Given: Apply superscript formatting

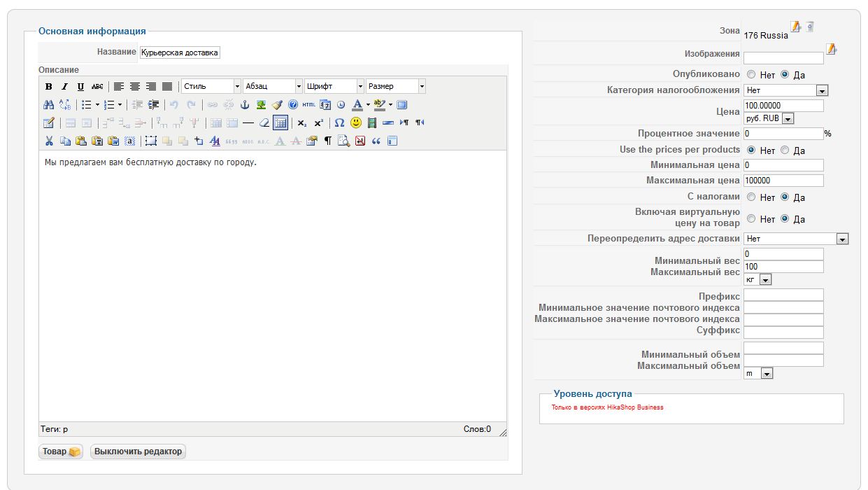Looking at the screenshot, I should (x=318, y=122).
